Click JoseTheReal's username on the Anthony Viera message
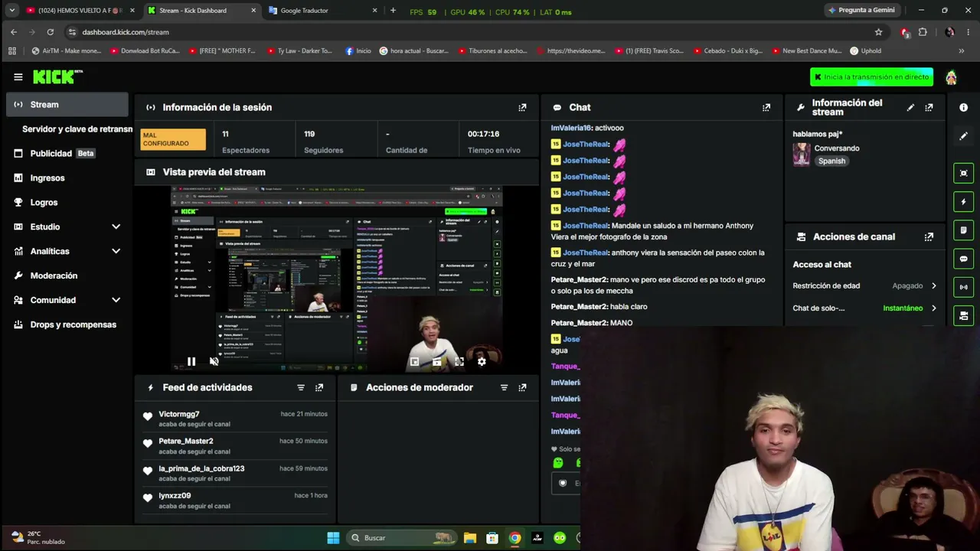Image resolution: width=980 pixels, height=551 pixels. (586, 227)
